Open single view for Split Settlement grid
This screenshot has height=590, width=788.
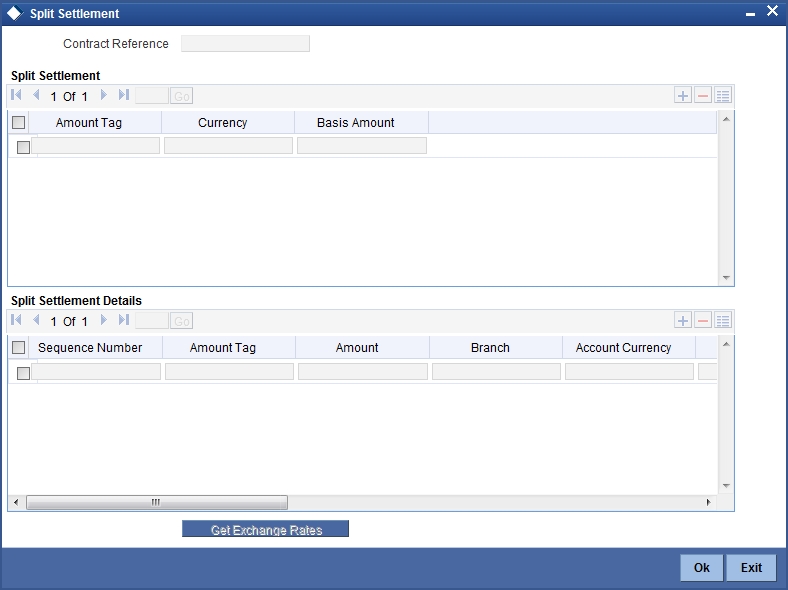click(x=723, y=95)
